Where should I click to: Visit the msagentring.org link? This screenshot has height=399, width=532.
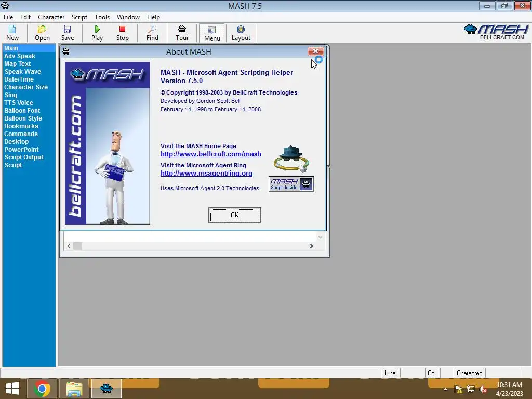[x=206, y=174]
